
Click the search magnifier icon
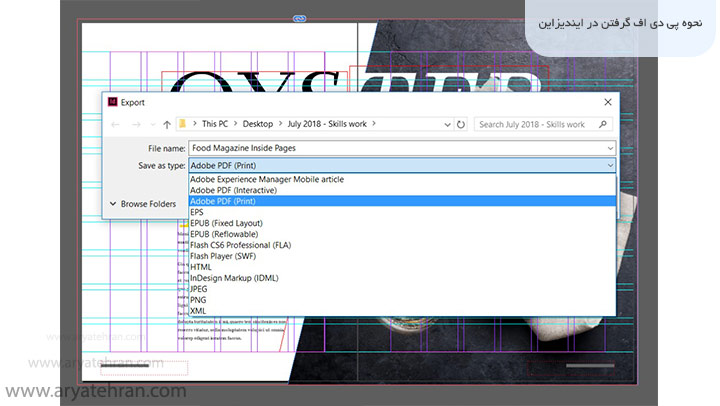[606, 125]
